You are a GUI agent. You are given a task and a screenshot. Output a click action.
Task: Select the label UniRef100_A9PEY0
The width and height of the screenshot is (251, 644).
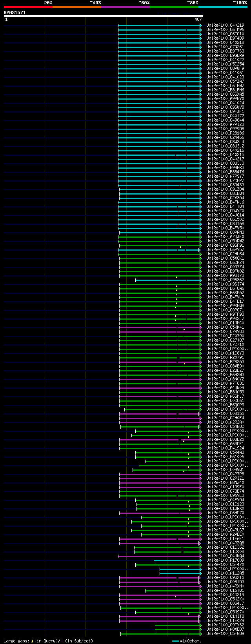tap(225, 99)
